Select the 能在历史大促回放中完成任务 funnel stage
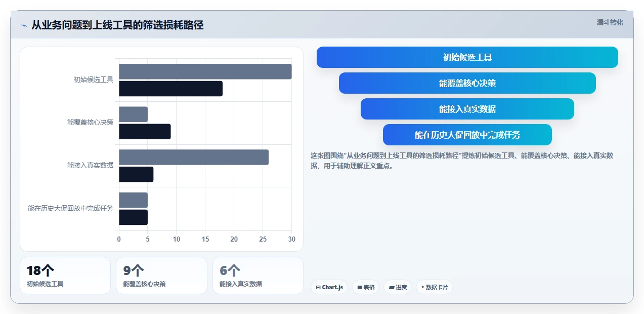The image size is (644, 314). click(x=467, y=135)
